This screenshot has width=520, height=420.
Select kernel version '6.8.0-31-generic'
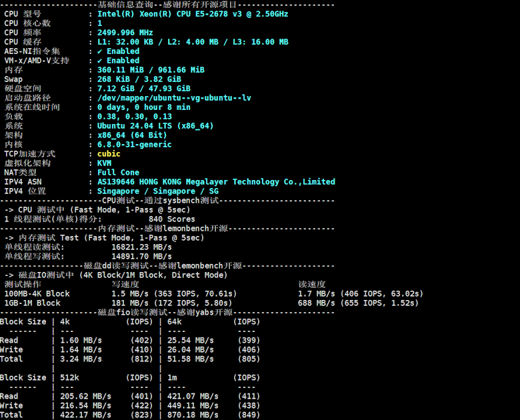[x=134, y=145]
